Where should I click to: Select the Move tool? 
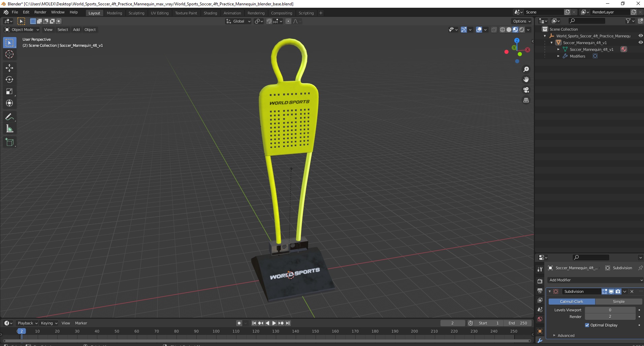tap(9, 68)
